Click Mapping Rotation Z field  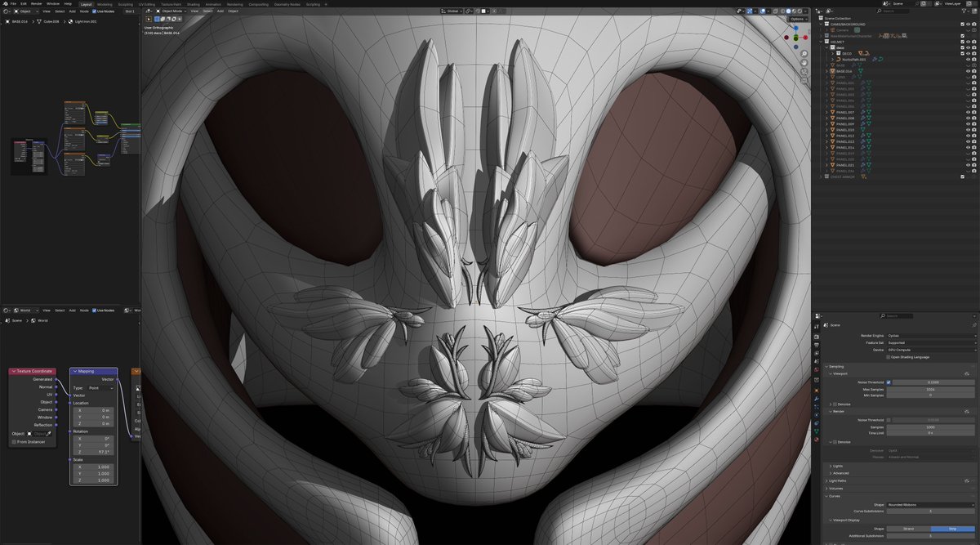point(93,451)
